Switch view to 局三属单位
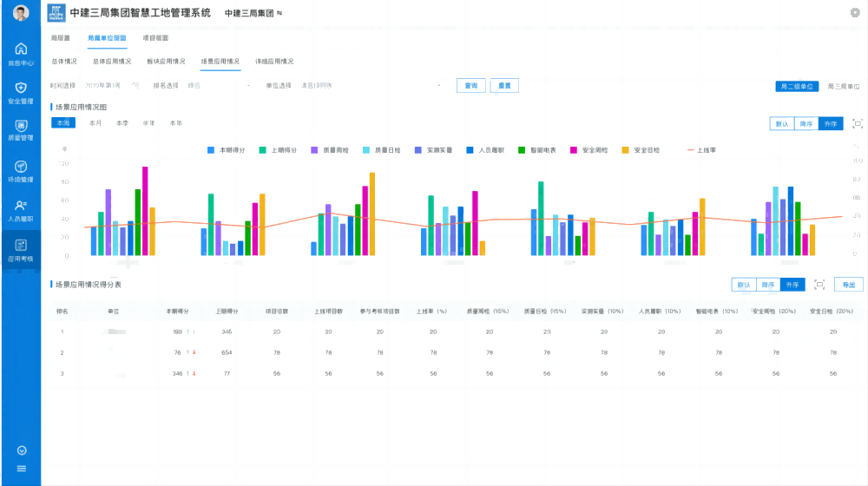Viewport: 868px width, 486px height. click(843, 87)
